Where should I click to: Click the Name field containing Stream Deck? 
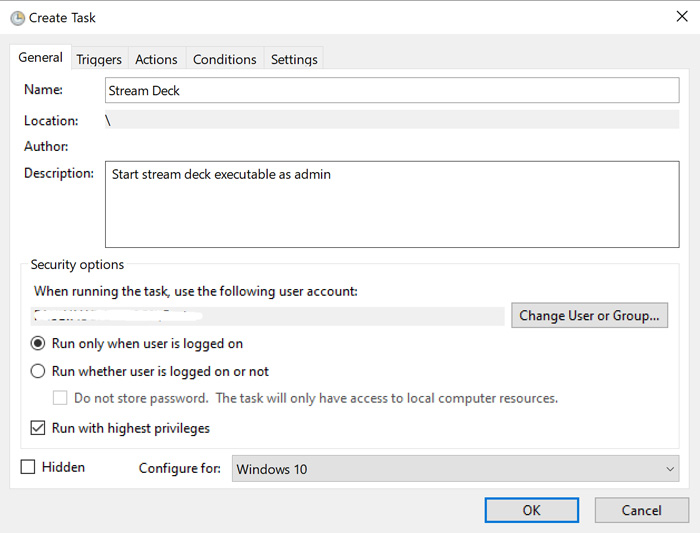coord(391,90)
